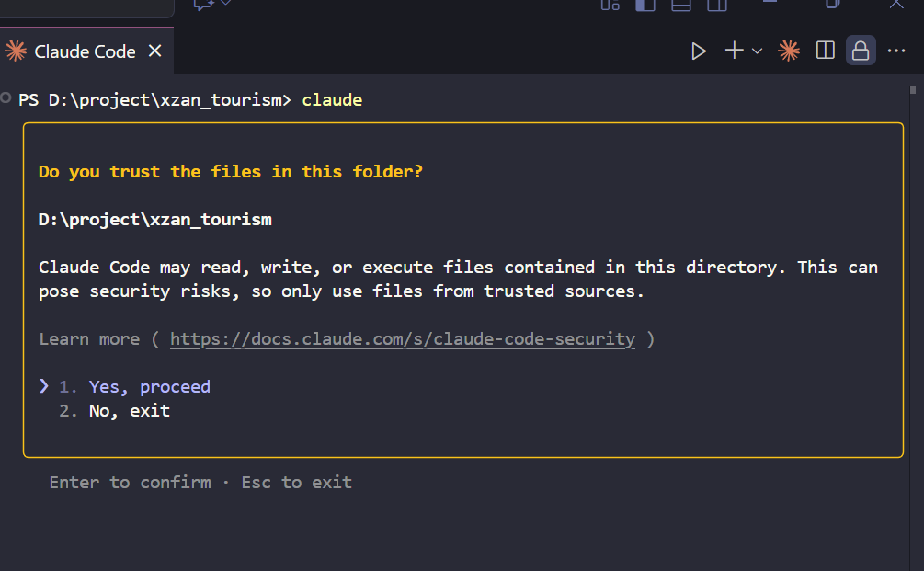The height and width of the screenshot is (571, 924).
Task: Click the D:\project\xzan_tourism path in dialog
Action: click(x=155, y=220)
